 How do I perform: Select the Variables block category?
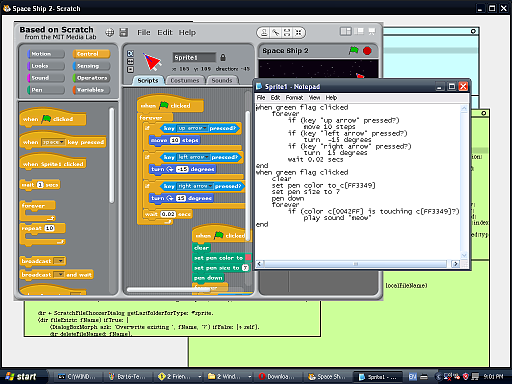91,90
